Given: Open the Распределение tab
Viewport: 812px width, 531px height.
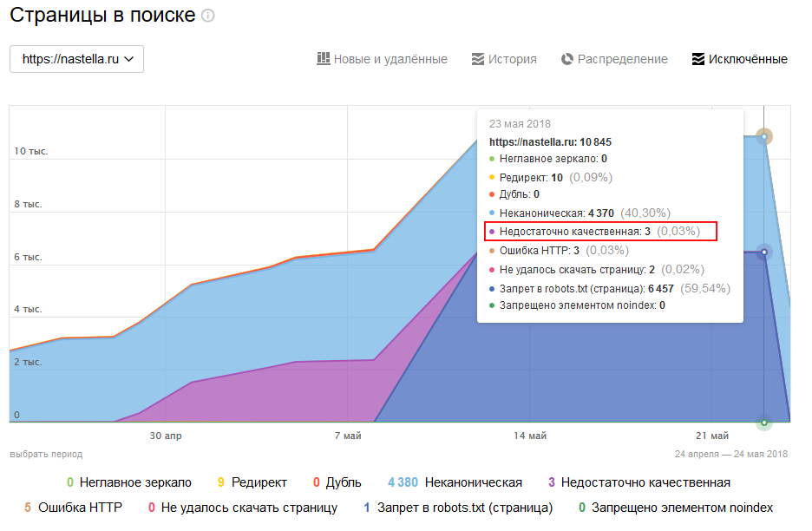Looking at the screenshot, I should (x=622, y=59).
